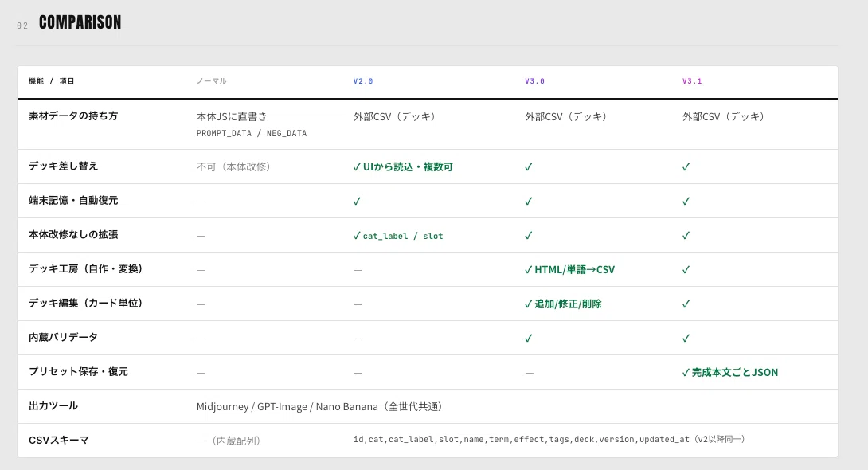Click V3.0 checkmark in デッキ差し替え row
Image resolution: width=868 pixels, height=470 pixels.
[x=529, y=166]
